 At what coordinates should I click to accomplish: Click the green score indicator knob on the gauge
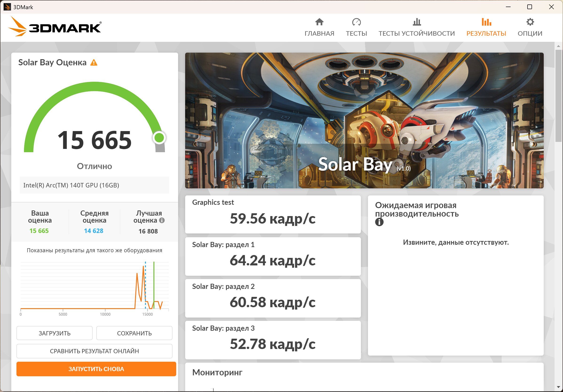tap(159, 138)
